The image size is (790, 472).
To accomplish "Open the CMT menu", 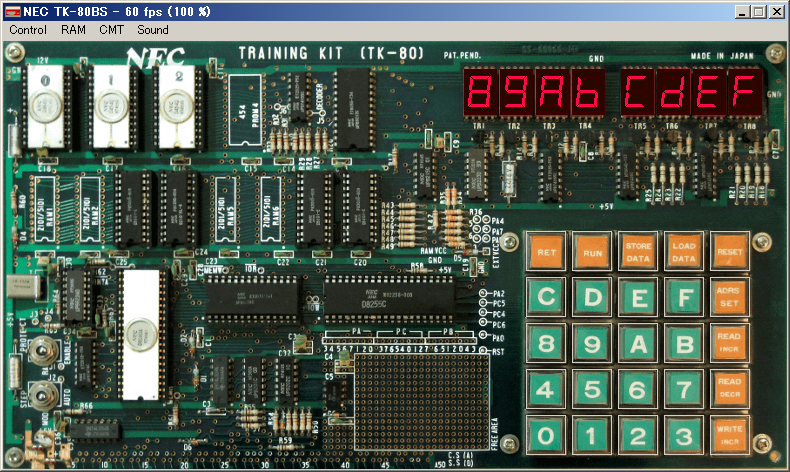I will point(112,30).
